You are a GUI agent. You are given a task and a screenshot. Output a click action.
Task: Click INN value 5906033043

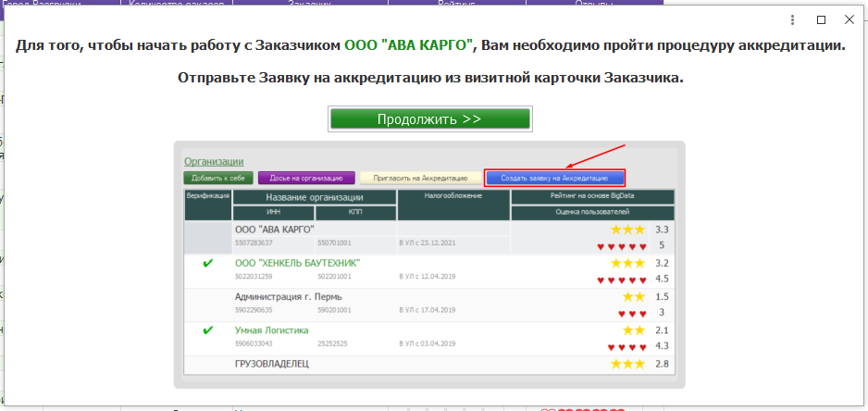254,344
